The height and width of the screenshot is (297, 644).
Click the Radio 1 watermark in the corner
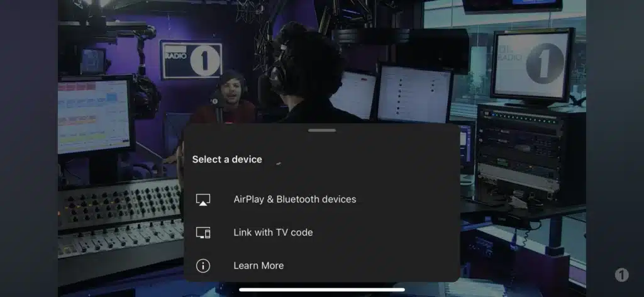pos(621,275)
